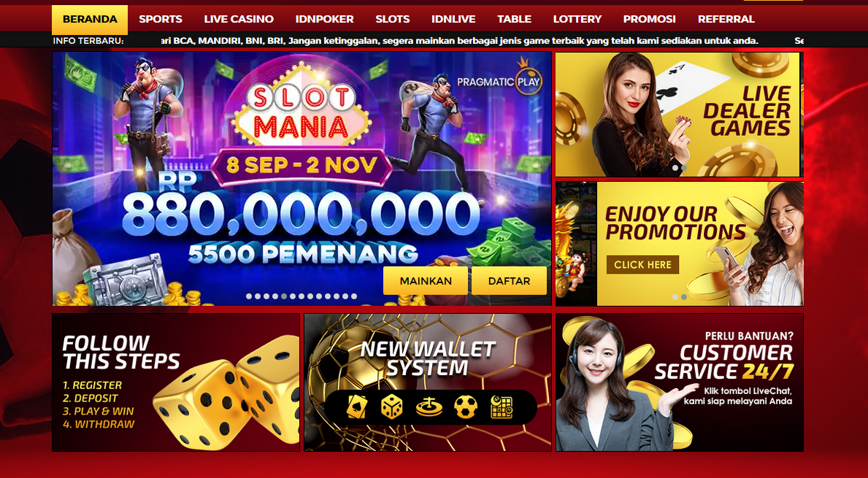Image resolution: width=868 pixels, height=478 pixels.
Task: Click the soccer ball icon in New Wallet System
Action: pos(466,406)
